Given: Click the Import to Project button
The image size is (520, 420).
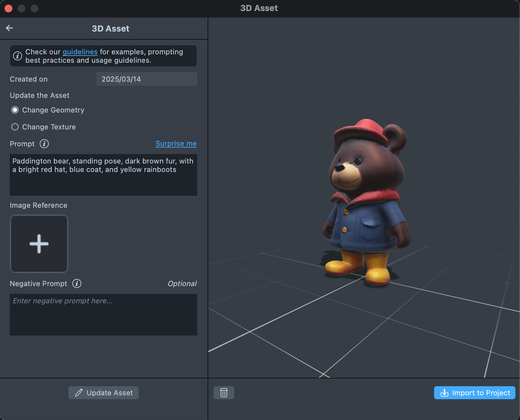Looking at the screenshot, I should coord(474,393).
